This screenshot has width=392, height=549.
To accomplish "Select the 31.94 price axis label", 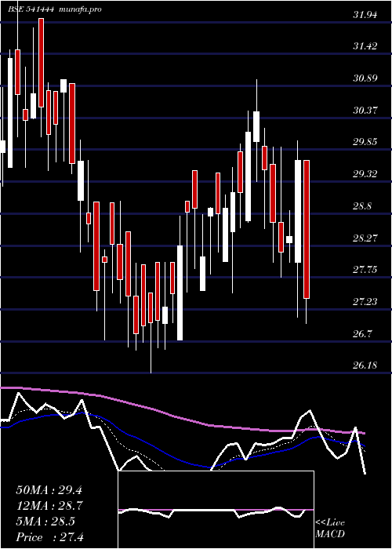I will pyautogui.click(x=365, y=15).
